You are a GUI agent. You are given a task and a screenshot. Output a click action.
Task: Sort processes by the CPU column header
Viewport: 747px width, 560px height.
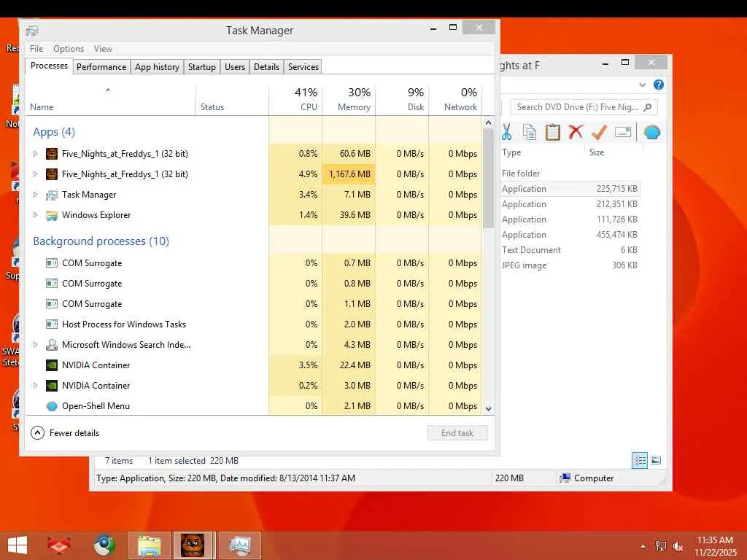point(296,100)
